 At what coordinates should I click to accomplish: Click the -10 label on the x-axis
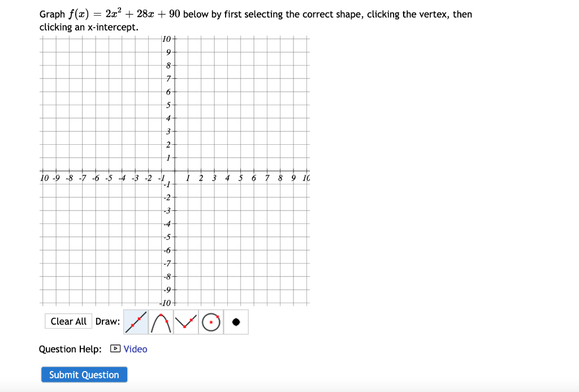click(x=44, y=178)
